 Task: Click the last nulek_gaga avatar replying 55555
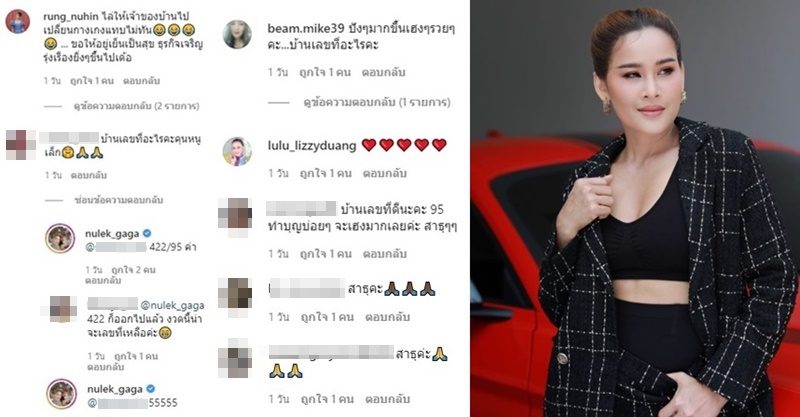pyautogui.click(x=62, y=394)
